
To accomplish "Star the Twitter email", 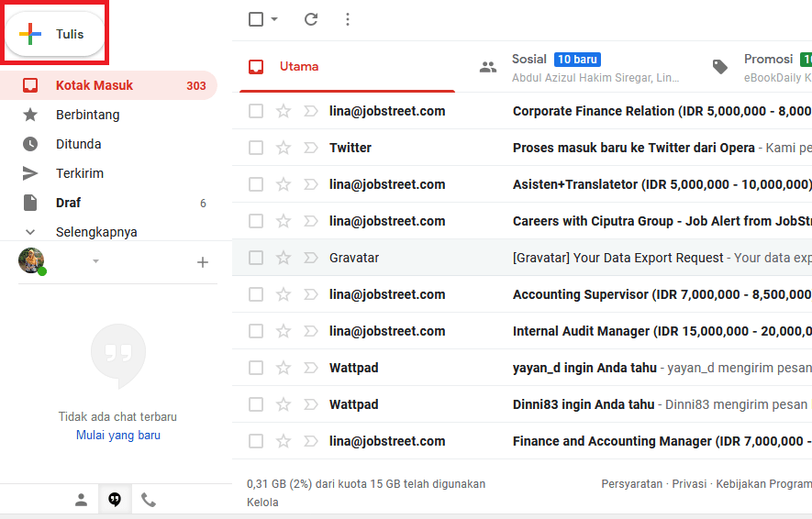I will [284, 148].
